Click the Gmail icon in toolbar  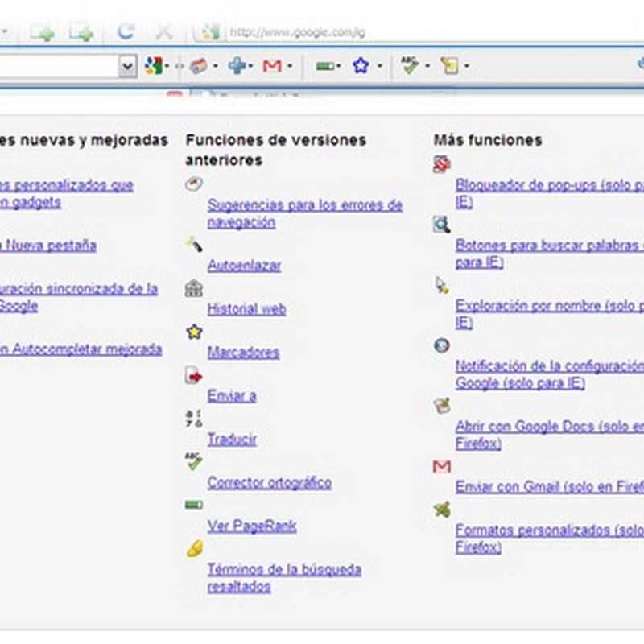(x=272, y=66)
